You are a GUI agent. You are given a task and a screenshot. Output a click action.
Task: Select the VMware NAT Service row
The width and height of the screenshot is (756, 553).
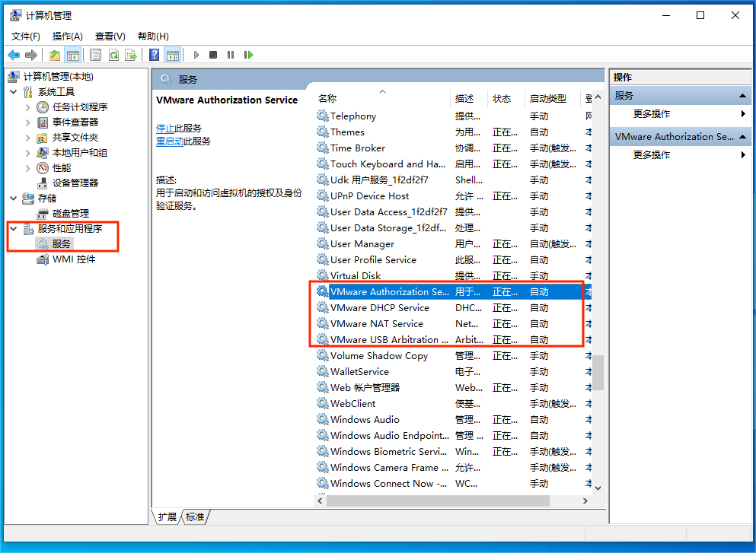pyautogui.click(x=376, y=324)
